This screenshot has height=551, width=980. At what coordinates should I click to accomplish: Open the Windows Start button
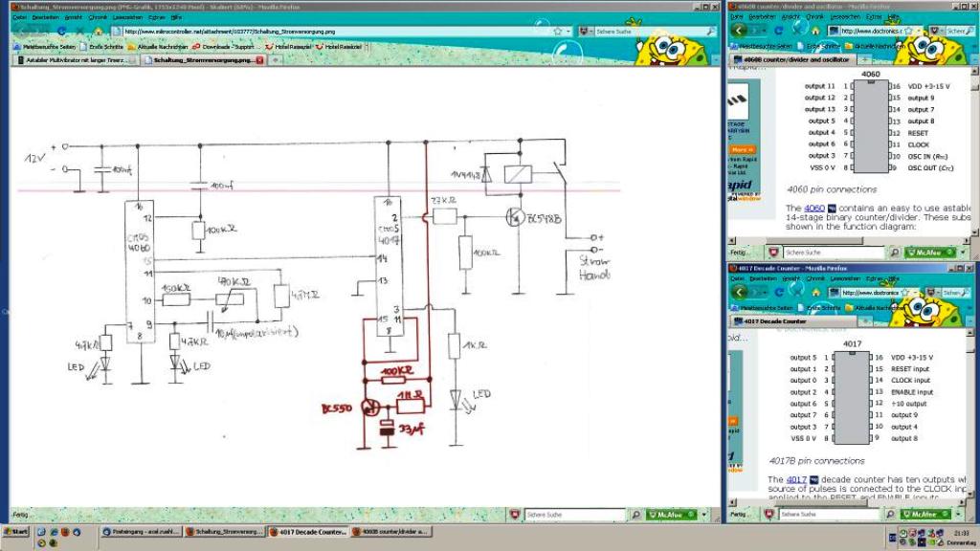(x=15, y=532)
